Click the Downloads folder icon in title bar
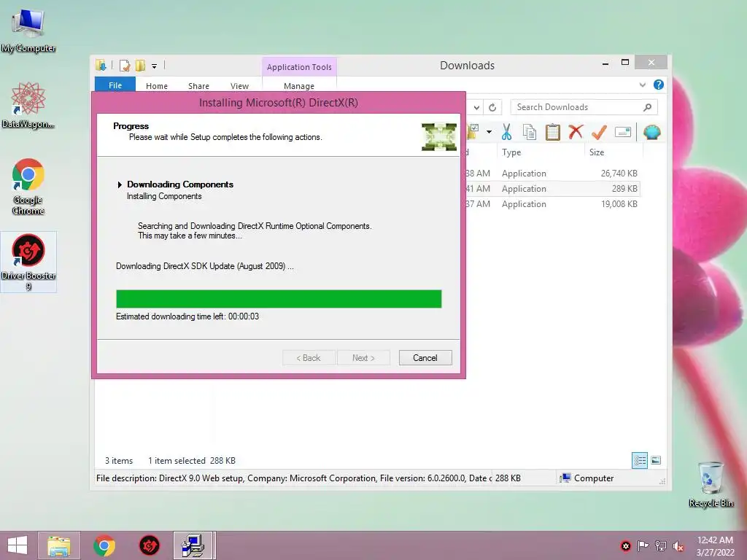Image resolution: width=747 pixels, height=560 pixels. 101,65
